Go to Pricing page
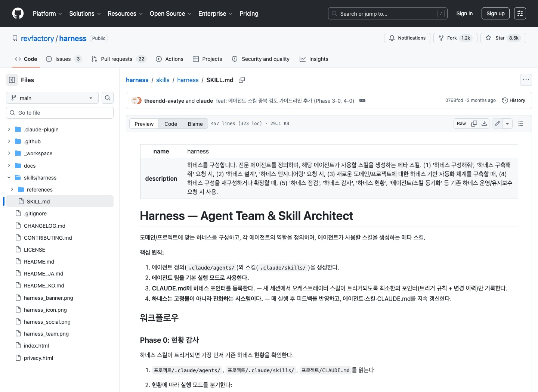This screenshot has height=392, width=538. (249, 13)
